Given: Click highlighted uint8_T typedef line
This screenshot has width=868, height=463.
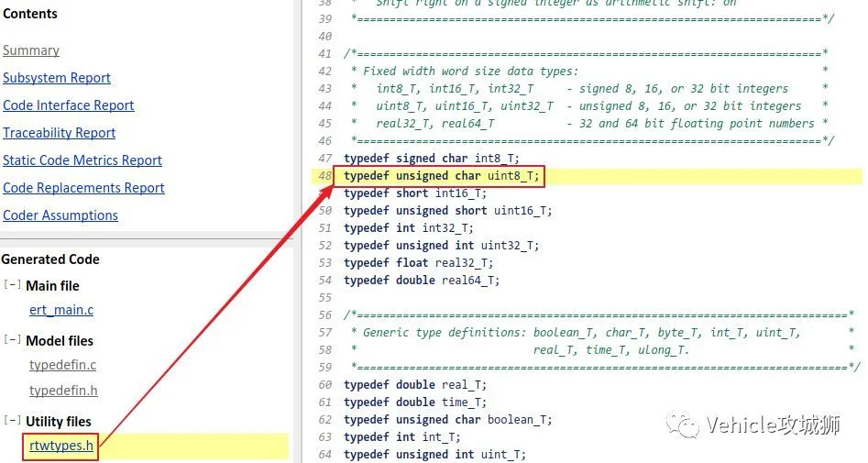Looking at the screenshot, I should 441,176.
